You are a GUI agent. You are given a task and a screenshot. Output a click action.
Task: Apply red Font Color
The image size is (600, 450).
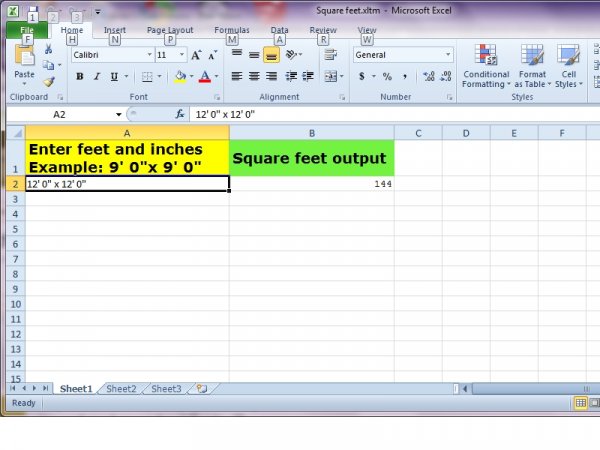click(x=205, y=77)
